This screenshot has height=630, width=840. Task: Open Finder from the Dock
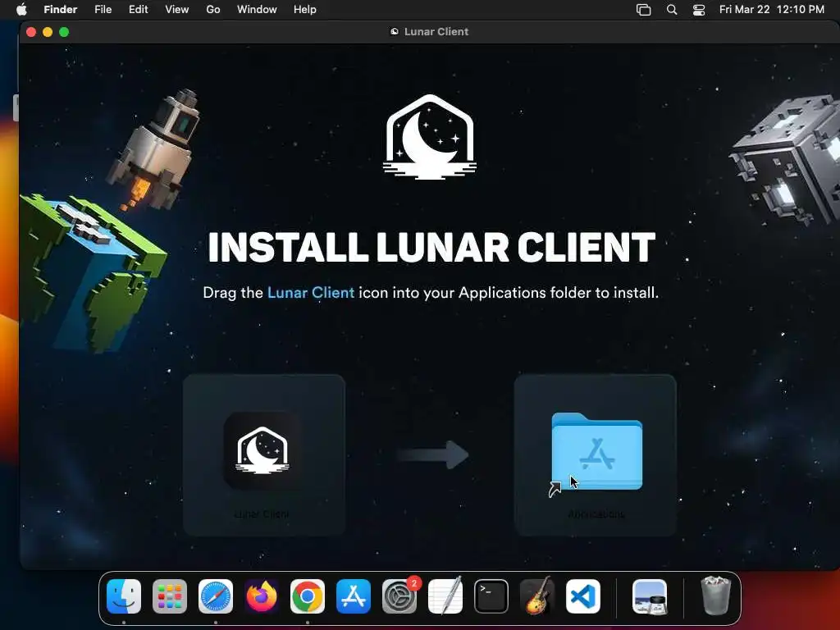point(124,596)
